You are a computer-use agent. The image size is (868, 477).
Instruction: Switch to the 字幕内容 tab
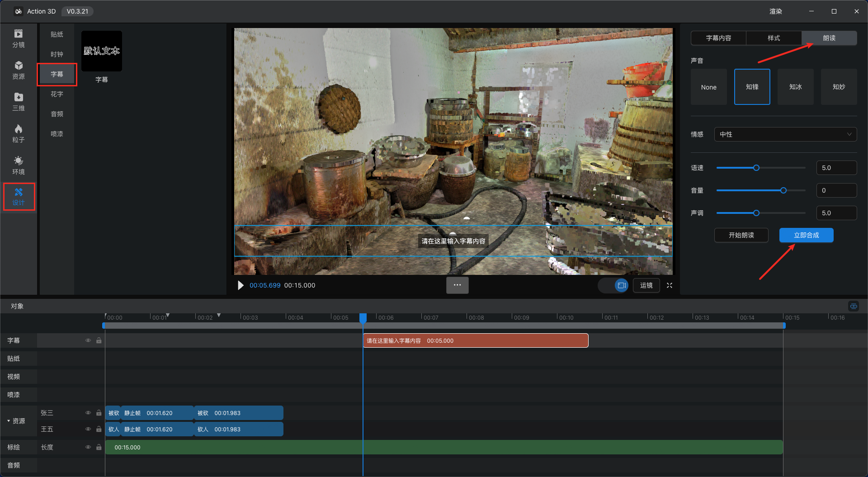tap(718, 38)
